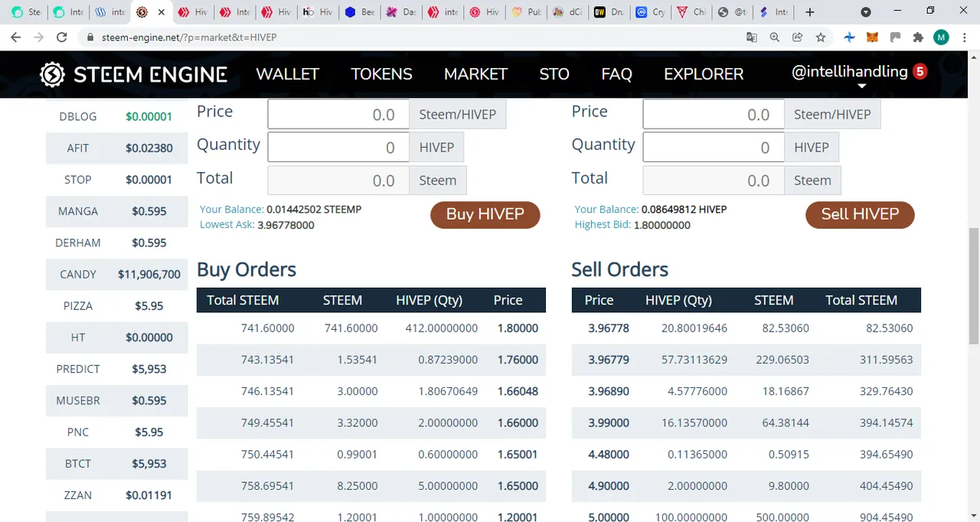The width and height of the screenshot is (980, 522).
Task: Click the browser forward arrow
Action: click(x=39, y=37)
